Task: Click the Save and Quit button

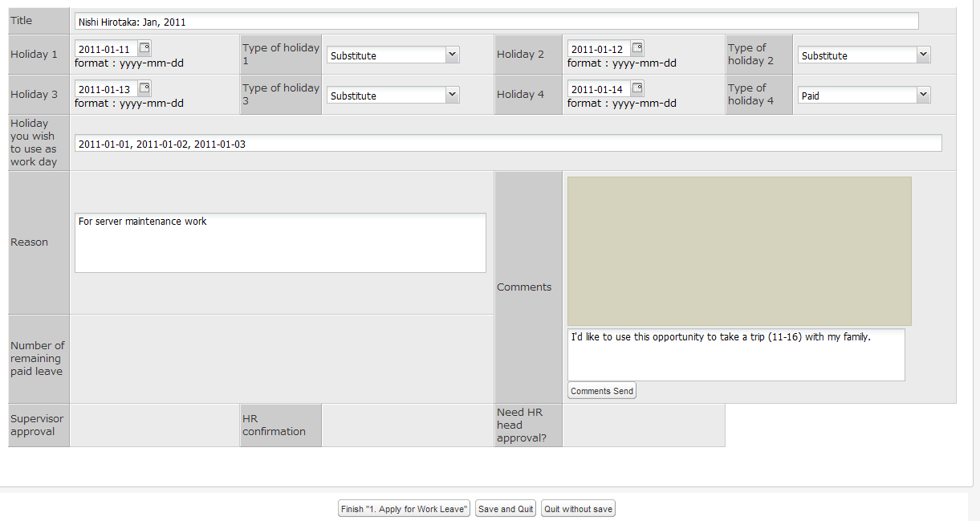Action: point(505,508)
